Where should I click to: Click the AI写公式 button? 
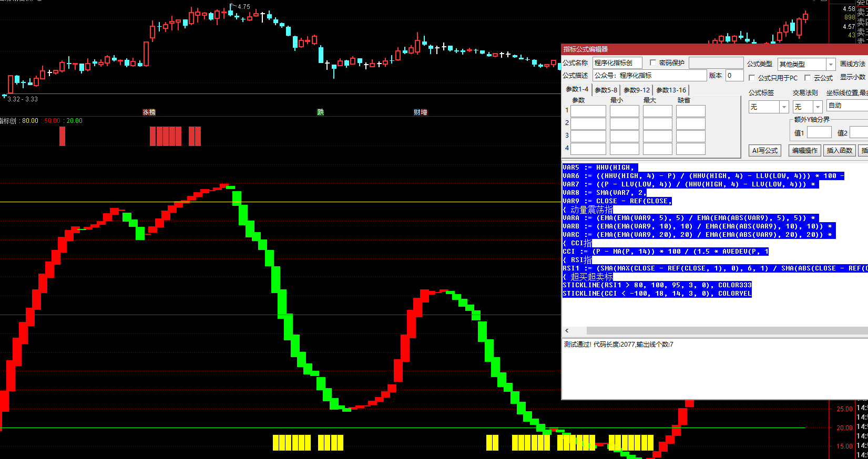point(764,151)
